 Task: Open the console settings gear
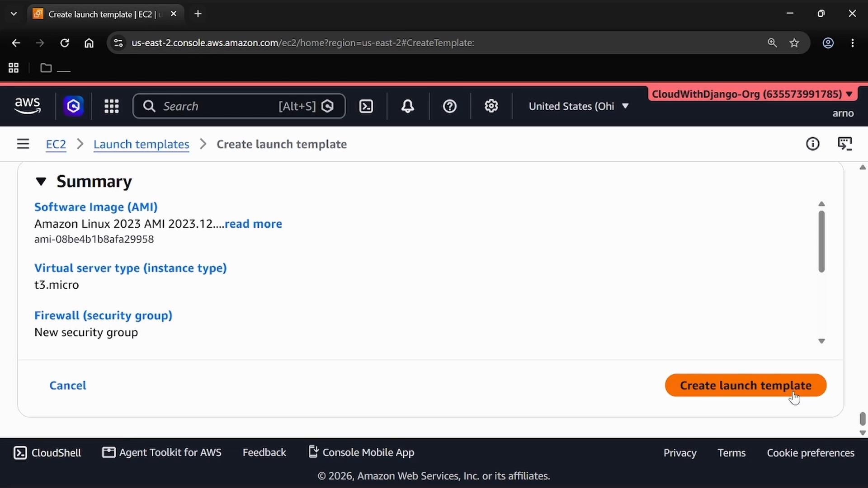pyautogui.click(x=491, y=106)
